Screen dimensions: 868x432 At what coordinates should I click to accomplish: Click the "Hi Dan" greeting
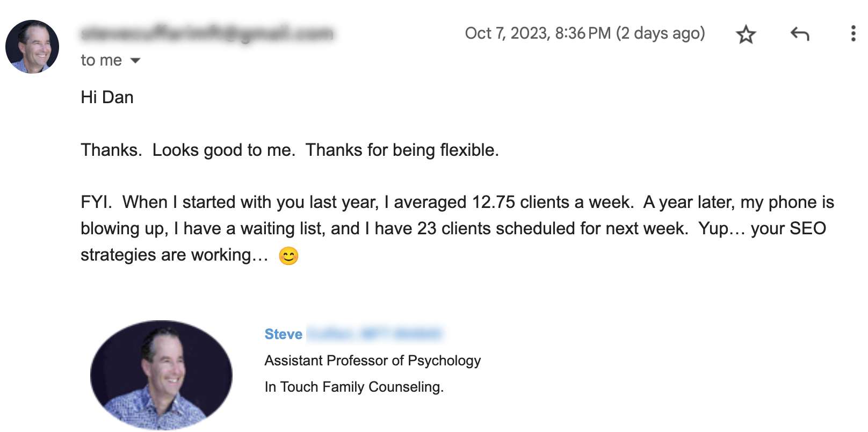pyautogui.click(x=107, y=97)
